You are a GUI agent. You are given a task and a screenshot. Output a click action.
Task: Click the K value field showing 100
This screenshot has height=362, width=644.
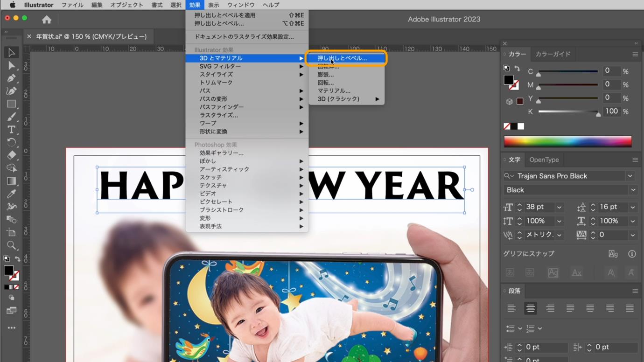click(x=611, y=111)
